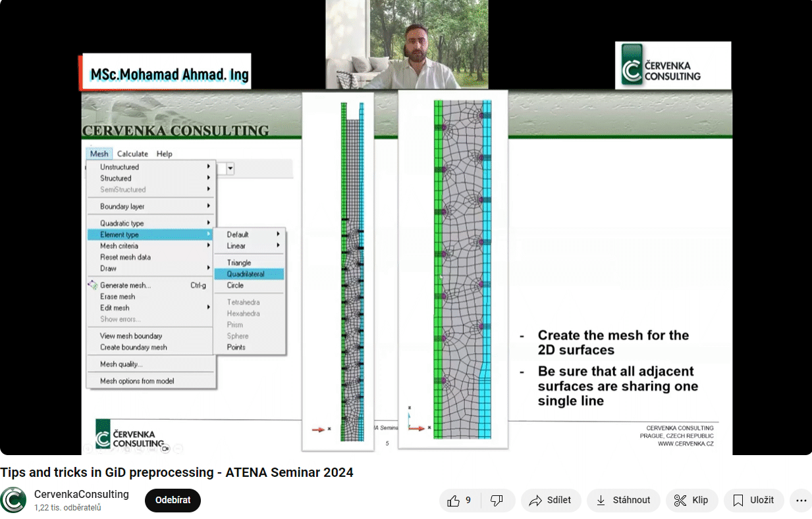Click the "CERVENKA CONSULTING" slide header text

tap(175, 130)
